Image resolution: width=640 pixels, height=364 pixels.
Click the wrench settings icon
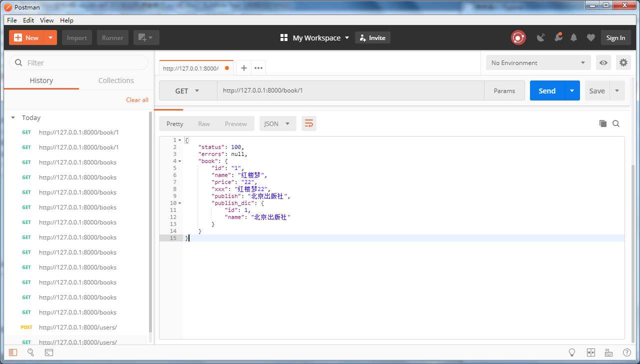click(x=558, y=37)
